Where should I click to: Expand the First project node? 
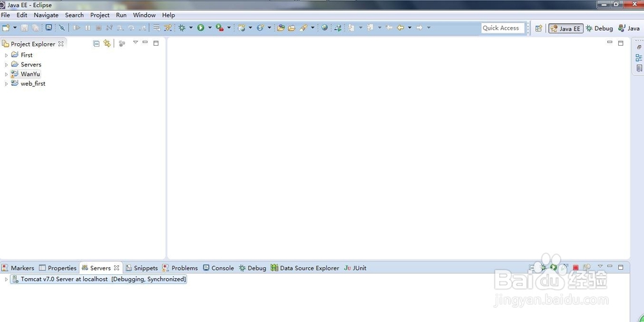click(6, 55)
